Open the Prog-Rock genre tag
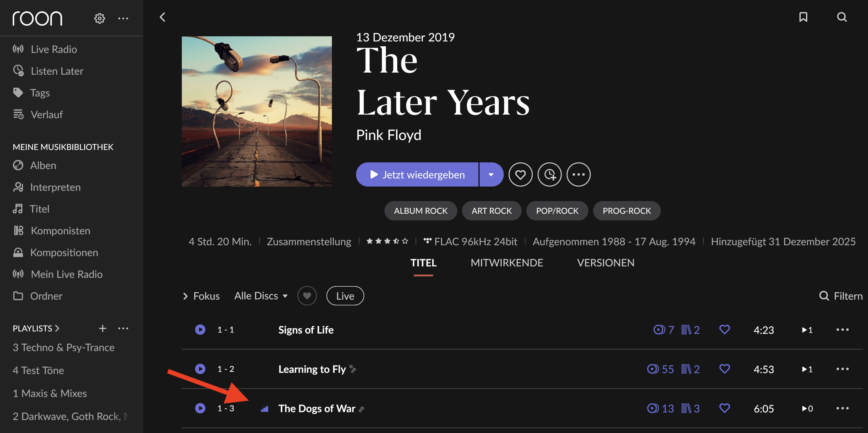Image resolution: width=868 pixels, height=433 pixels. 627,211
